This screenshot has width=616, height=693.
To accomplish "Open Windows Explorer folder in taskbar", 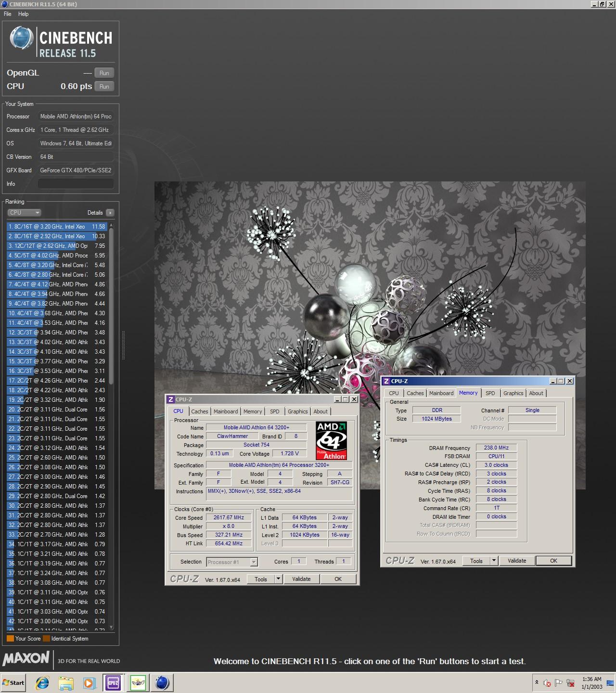I will pyautogui.click(x=66, y=682).
